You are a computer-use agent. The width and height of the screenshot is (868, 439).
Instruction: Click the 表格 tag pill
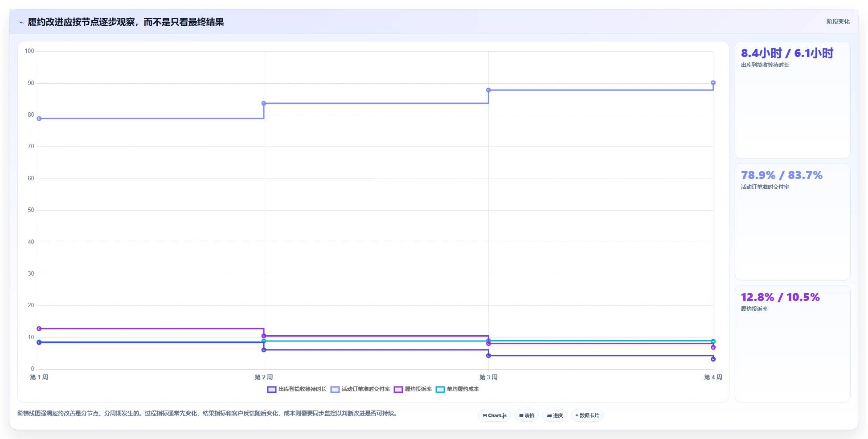tap(527, 415)
